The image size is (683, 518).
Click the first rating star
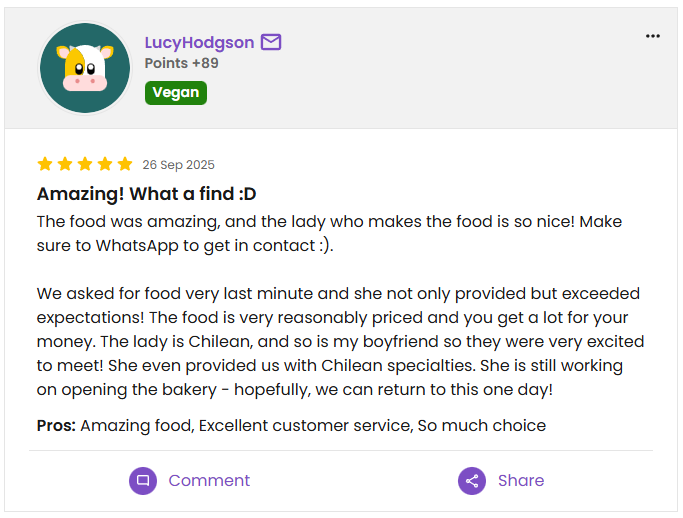coord(45,164)
